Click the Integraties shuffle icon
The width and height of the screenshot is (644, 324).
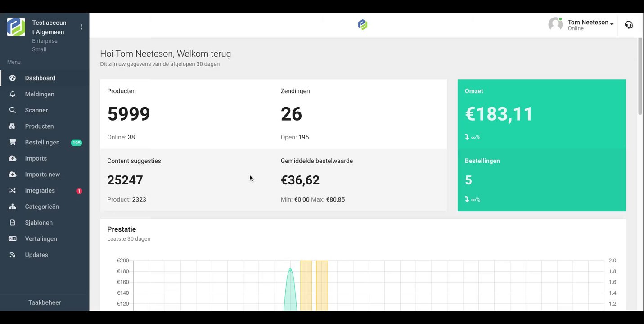pyautogui.click(x=13, y=191)
